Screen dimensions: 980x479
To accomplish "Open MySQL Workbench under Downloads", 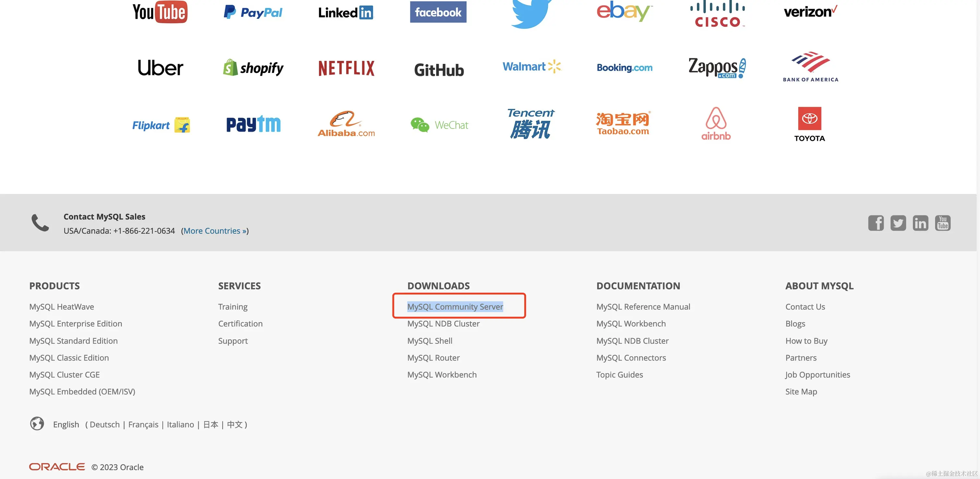I will pyautogui.click(x=442, y=374).
